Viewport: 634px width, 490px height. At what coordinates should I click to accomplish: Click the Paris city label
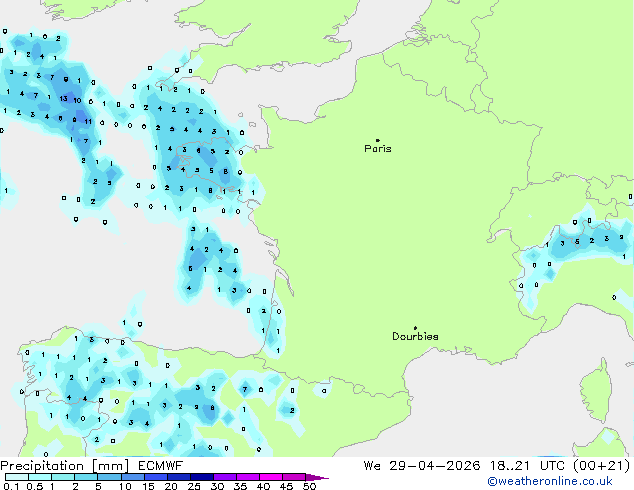[378, 149]
